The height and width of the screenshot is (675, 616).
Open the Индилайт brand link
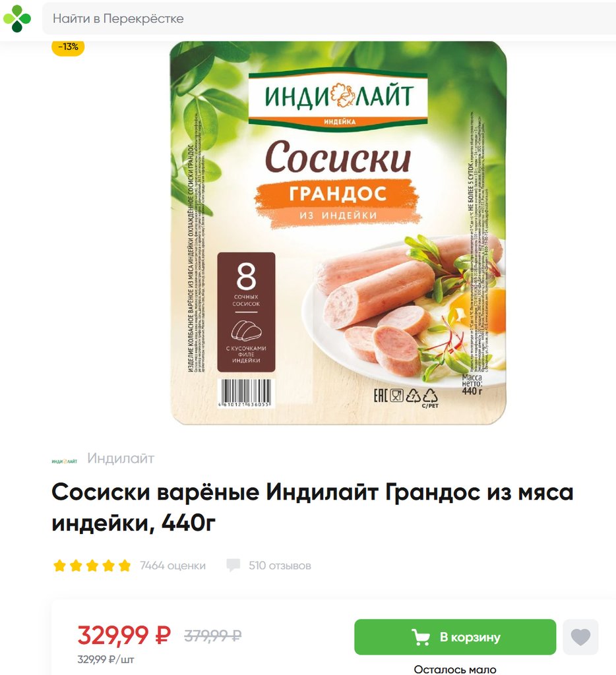(121, 458)
